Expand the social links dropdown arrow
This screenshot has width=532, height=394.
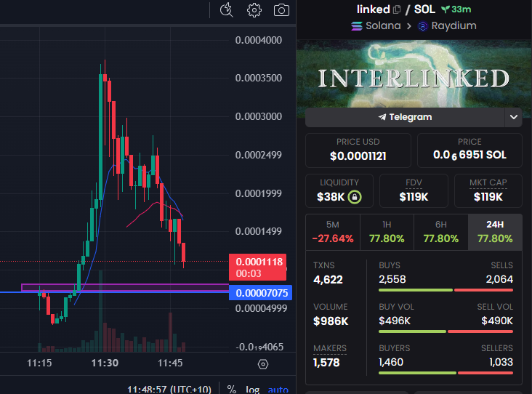[x=513, y=117]
